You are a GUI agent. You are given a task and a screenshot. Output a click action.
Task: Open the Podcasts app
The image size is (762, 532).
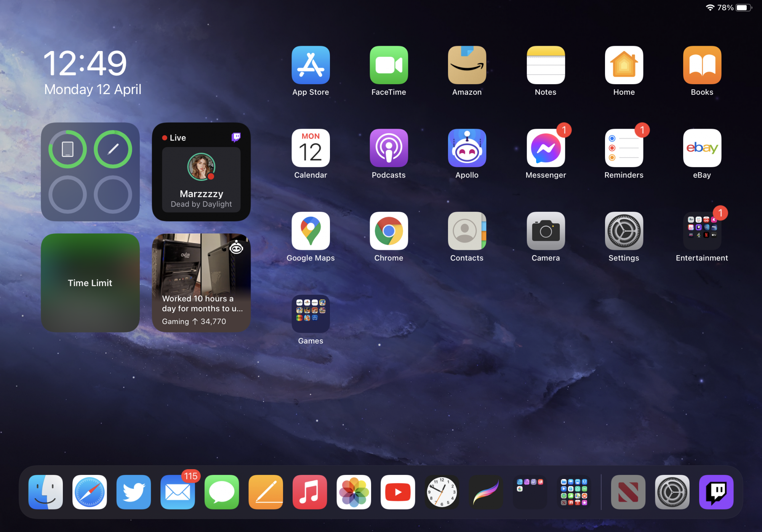pyautogui.click(x=389, y=148)
